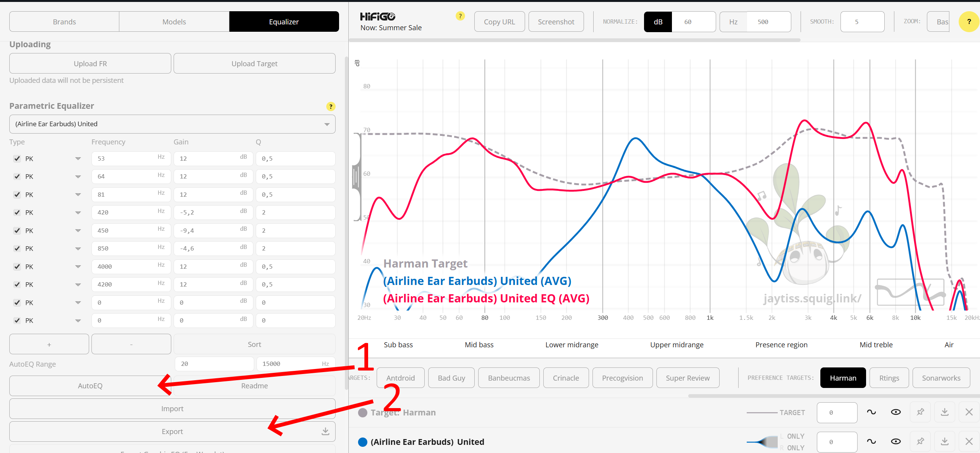Screen dimensions: 980x453
Task: Click the HiFiGo logo
Action: [377, 16]
